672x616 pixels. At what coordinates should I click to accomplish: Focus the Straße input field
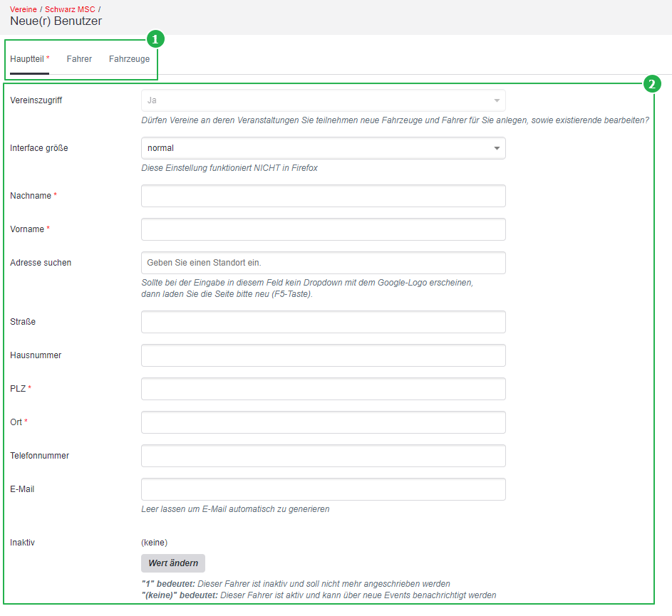click(x=323, y=322)
